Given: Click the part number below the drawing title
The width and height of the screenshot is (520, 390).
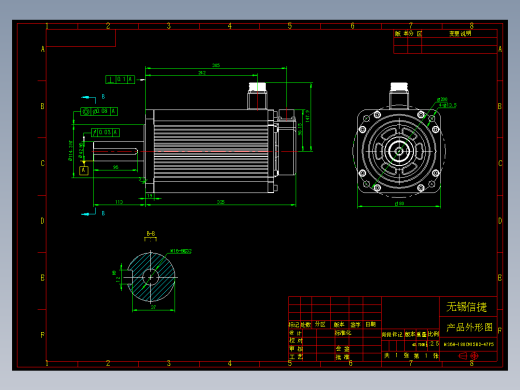Looking at the screenshot, I should coord(469,344).
